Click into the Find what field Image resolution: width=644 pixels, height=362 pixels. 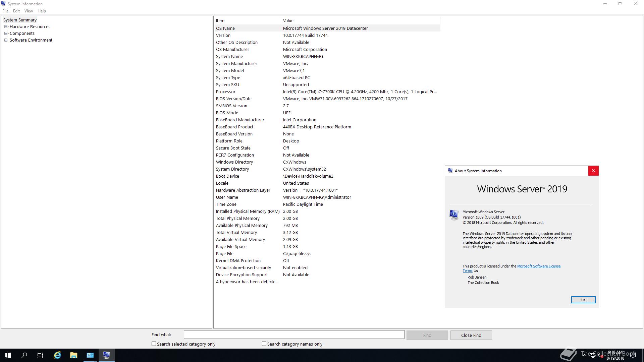294,335
